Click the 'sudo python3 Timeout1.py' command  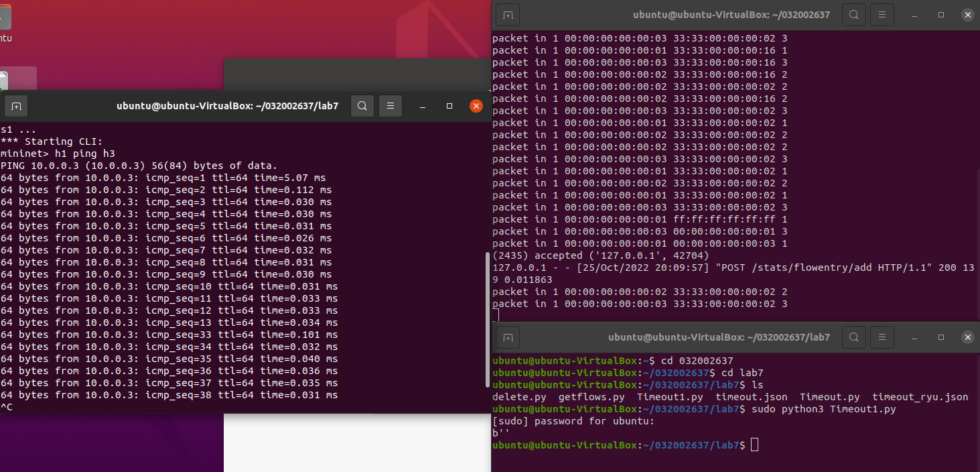click(824, 409)
